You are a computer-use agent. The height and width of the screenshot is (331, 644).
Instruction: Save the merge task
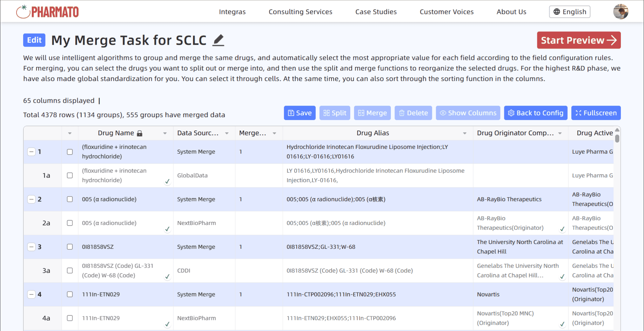[299, 113]
